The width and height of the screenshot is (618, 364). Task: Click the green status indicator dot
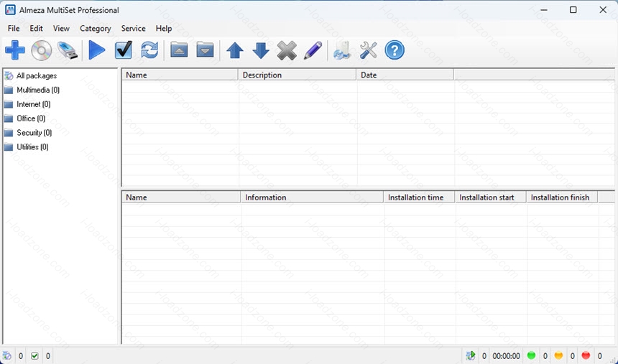(531, 355)
